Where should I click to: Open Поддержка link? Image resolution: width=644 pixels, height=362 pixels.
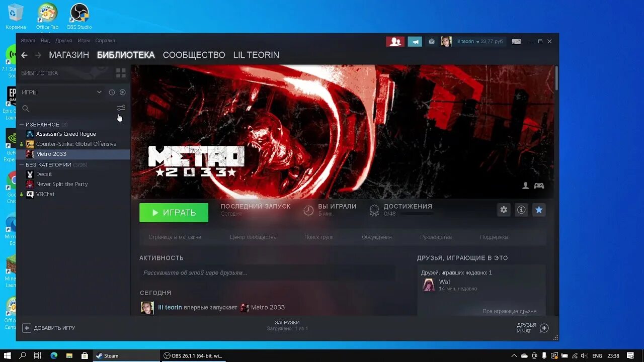coord(494,237)
